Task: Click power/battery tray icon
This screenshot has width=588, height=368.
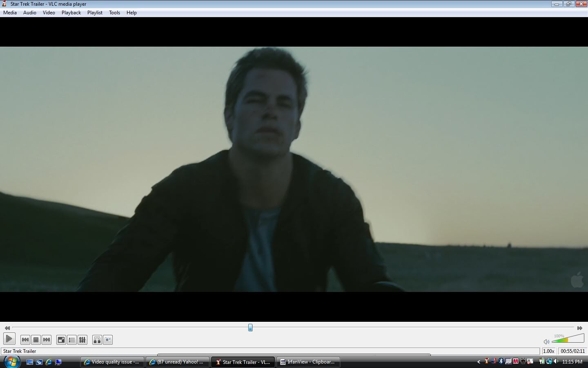Action: (x=541, y=361)
